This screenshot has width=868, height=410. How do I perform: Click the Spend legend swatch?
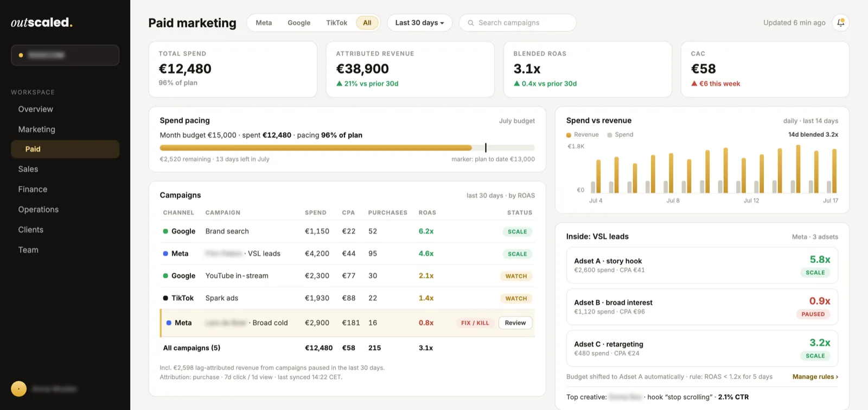610,135
